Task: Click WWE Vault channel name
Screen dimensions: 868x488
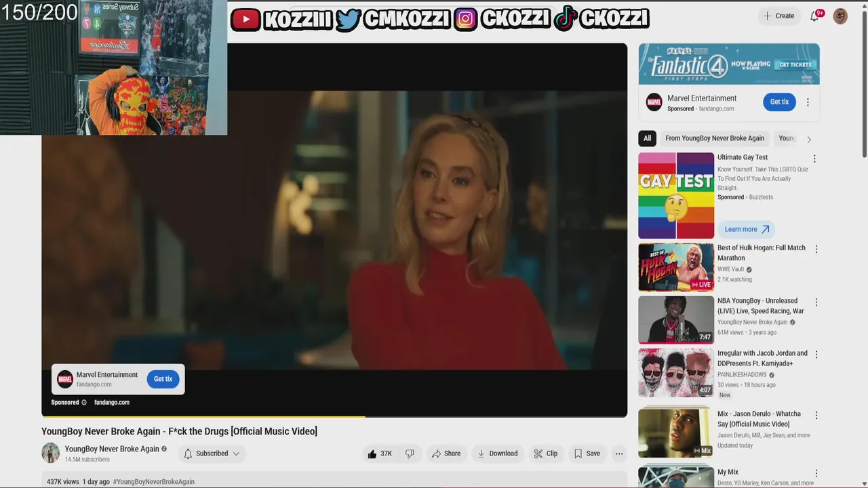Action: pyautogui.click(x=731, y=269)
